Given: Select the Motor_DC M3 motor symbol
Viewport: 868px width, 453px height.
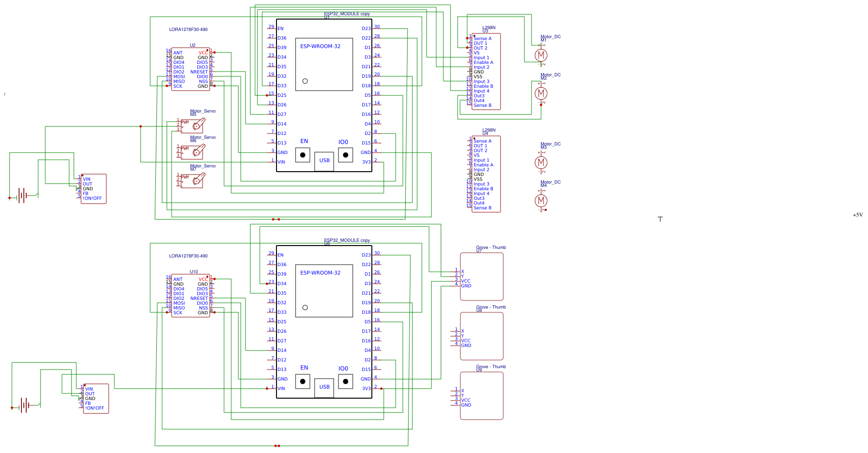Looking at the screenshot, I should [541, 163].
